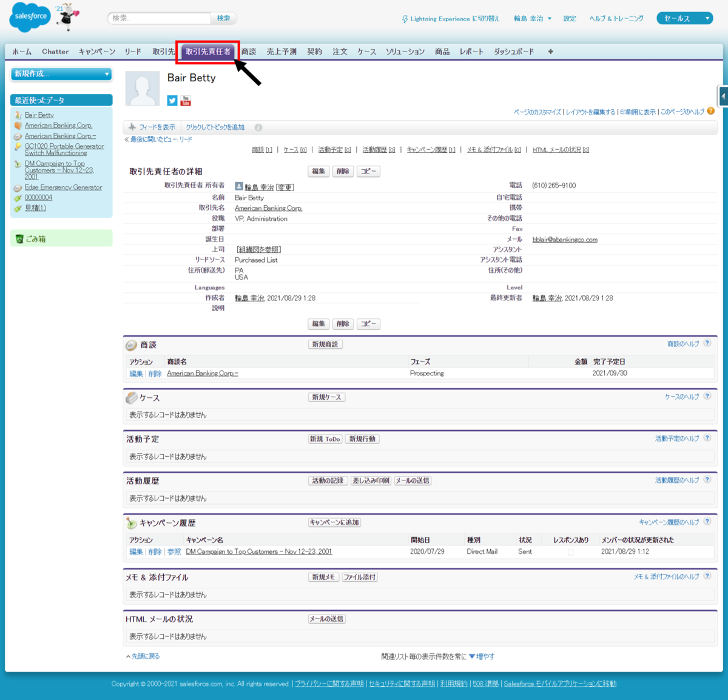
Task: Click the キャンペーン履歴 section help icon
Action: point(707,522)
